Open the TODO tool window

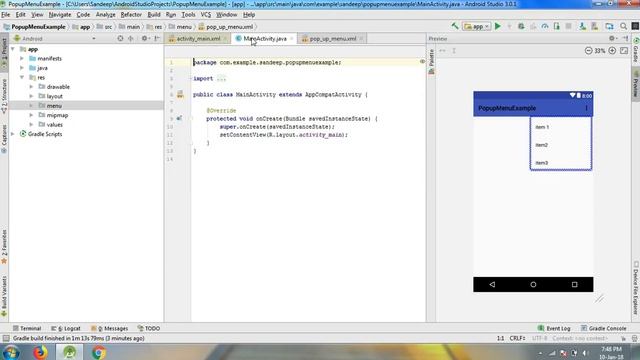point(149,328)
